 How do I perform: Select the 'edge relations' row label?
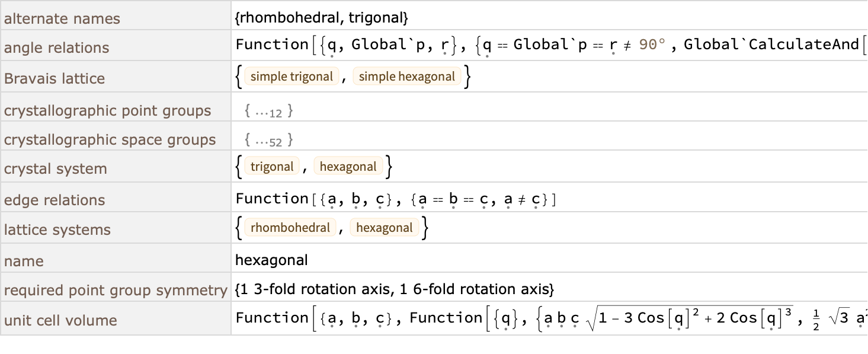click(55, 200)
